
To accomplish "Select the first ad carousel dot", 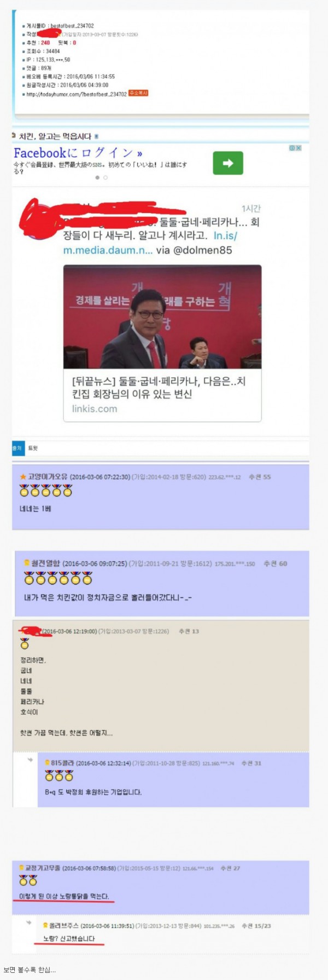I will click(x=98, y=177).
